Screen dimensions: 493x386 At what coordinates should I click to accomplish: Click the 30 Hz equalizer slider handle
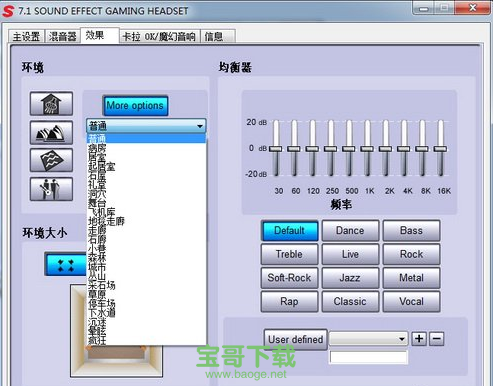(x=276, y=149)
